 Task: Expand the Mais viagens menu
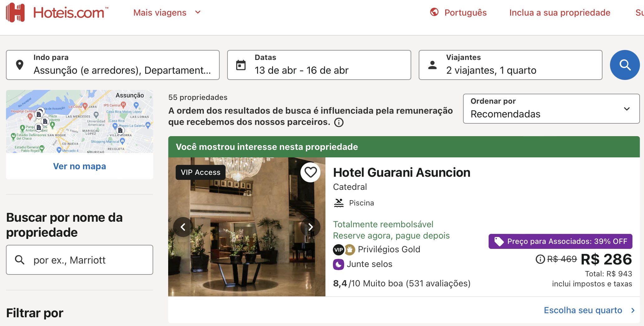[167, 12]
